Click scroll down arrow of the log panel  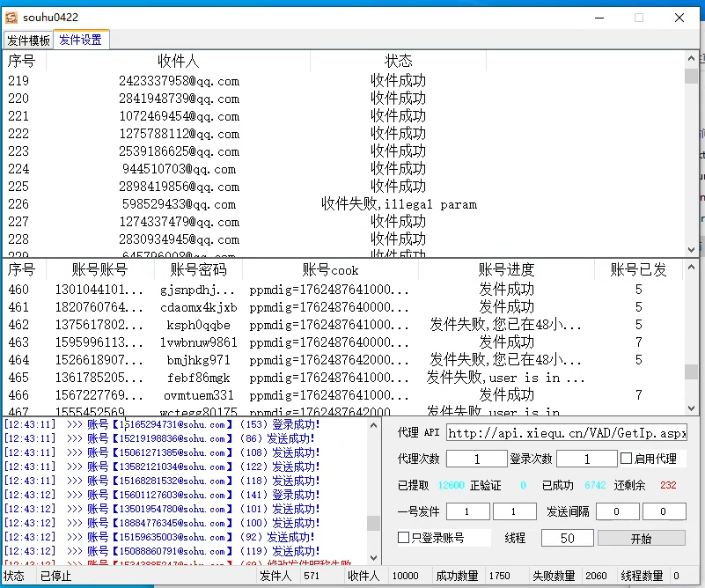click(373, 556)
